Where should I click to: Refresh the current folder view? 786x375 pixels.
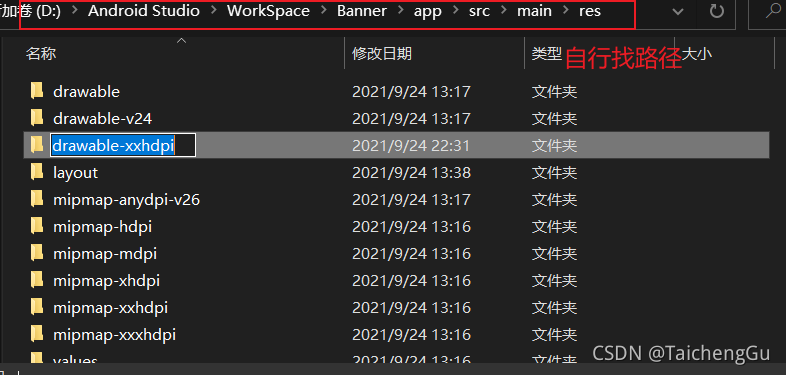(717, 11)
